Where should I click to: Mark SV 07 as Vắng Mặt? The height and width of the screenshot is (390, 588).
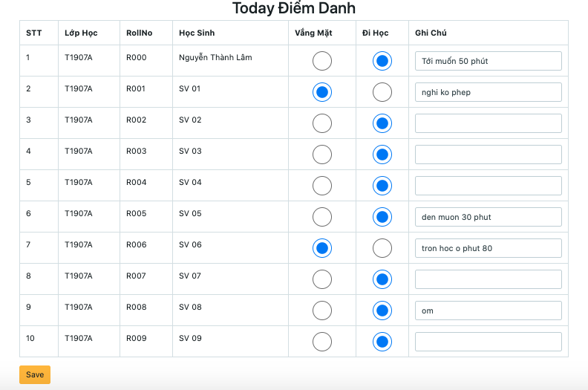click(322, 279)
